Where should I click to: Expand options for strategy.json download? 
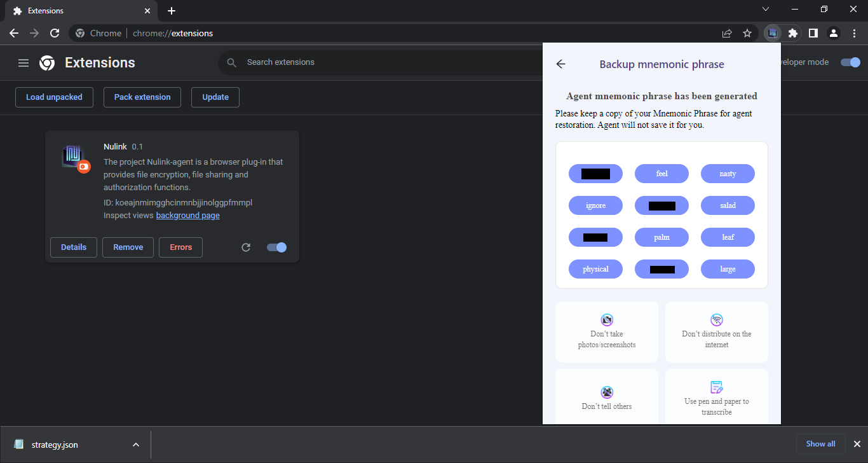(x=135, y=445)
